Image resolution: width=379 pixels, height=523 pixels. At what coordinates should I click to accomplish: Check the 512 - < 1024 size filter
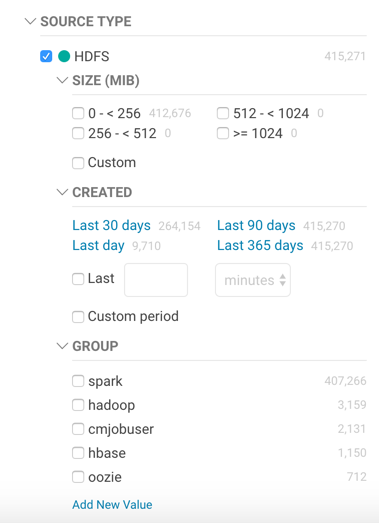[223, 113]
